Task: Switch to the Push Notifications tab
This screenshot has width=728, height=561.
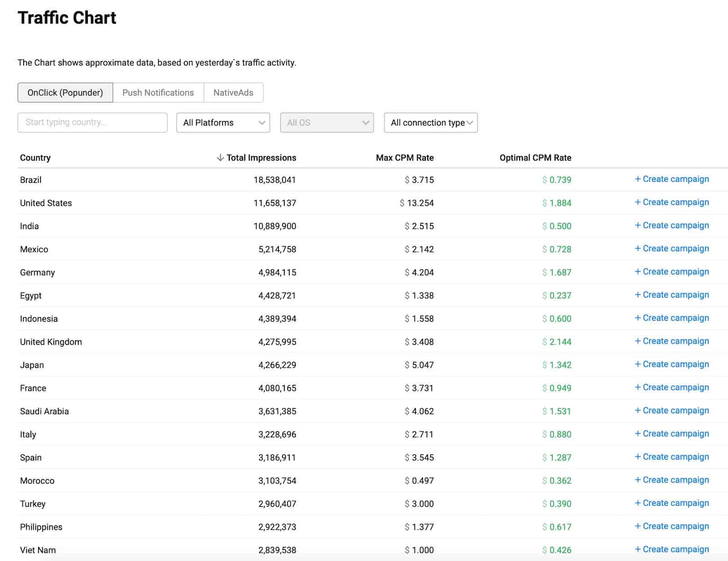Action: pyautogui.click(x=158, y=93)
